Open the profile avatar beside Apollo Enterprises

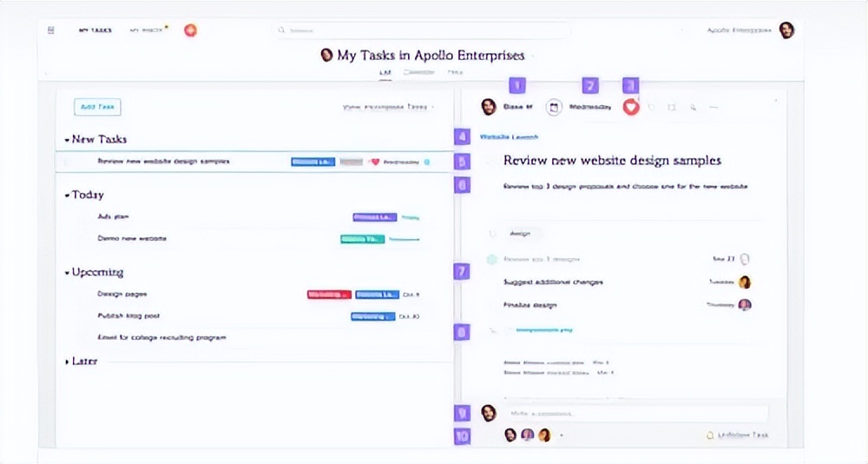786,30
